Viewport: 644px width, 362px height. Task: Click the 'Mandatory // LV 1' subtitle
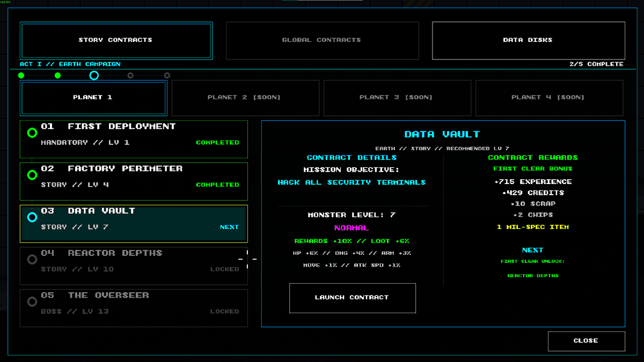click(x=85, y=143)
